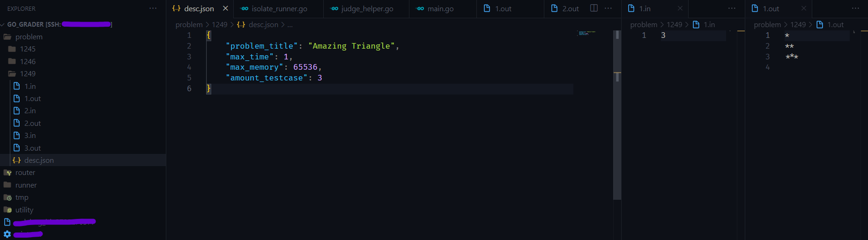868x240 pixels.
Task: Click the minimap preview in desc.json editor
Action: (x=586, y=33)
